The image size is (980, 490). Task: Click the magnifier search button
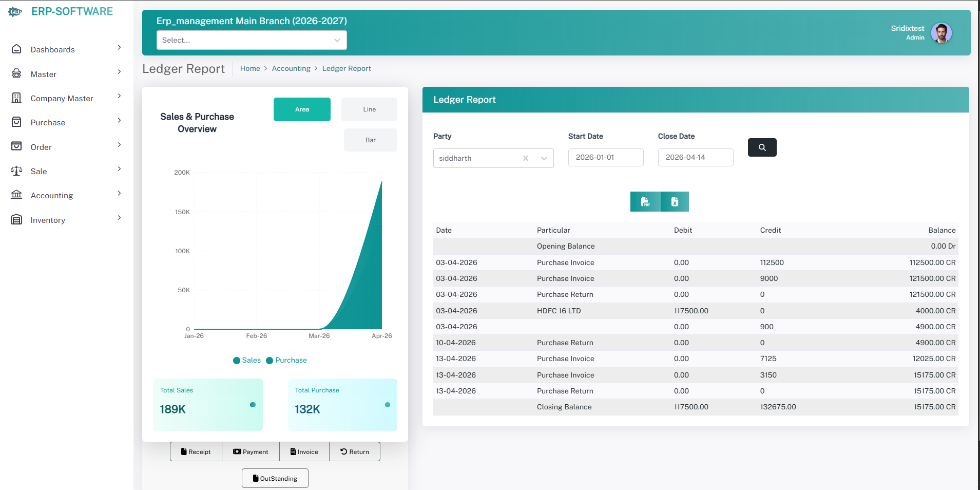762,147
